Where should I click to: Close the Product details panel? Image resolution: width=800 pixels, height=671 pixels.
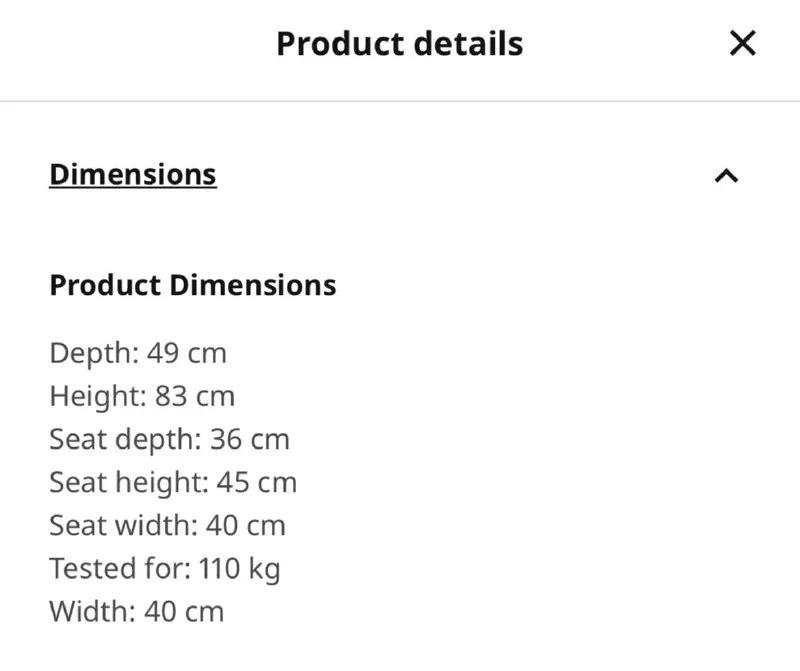tap(742, 43)
